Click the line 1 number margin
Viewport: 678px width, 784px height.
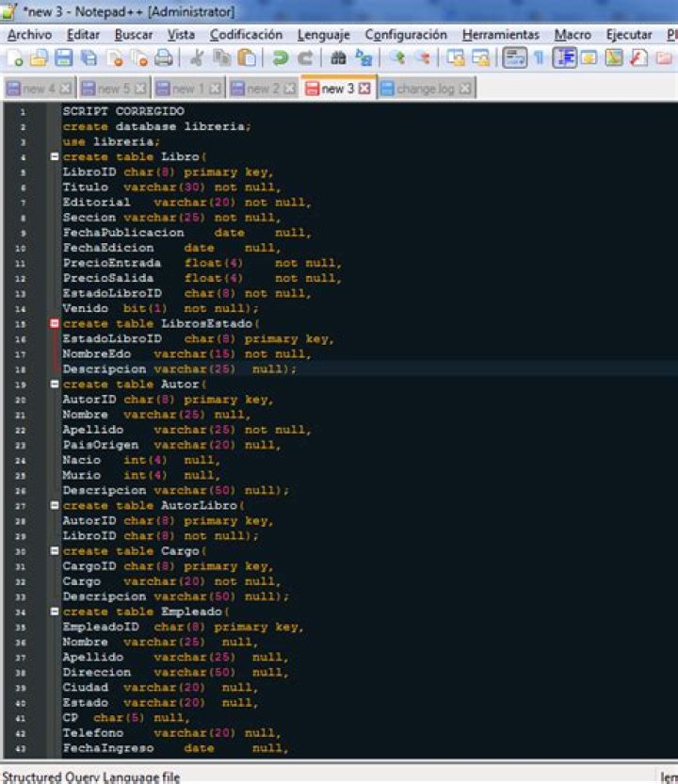[23, 112]
